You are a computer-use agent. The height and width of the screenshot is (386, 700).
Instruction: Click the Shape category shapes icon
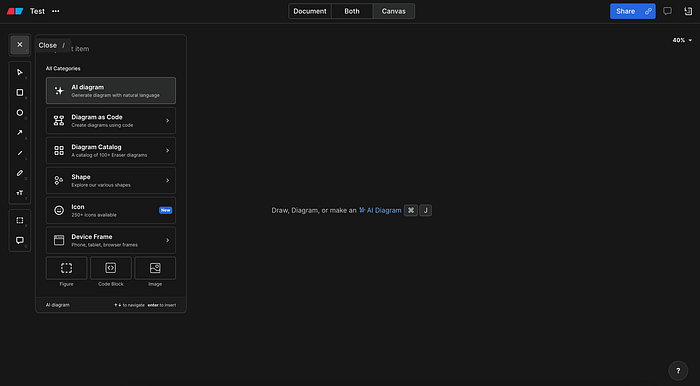[59, 180]
